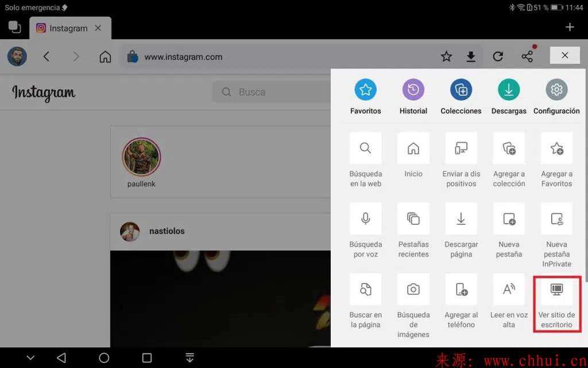Screen dimensions: 588x368
Task: Go forward with the right arrow
Action: 76,57
